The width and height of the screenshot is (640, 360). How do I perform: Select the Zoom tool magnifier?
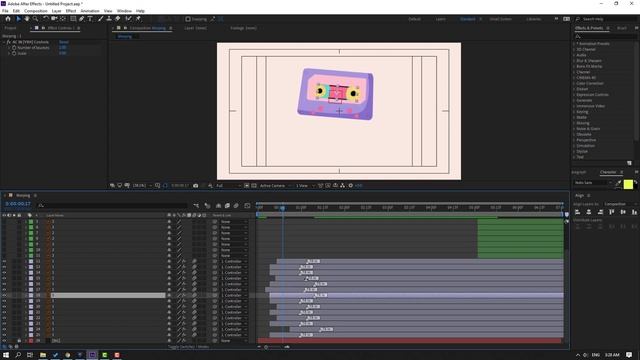tap(36, 19)
